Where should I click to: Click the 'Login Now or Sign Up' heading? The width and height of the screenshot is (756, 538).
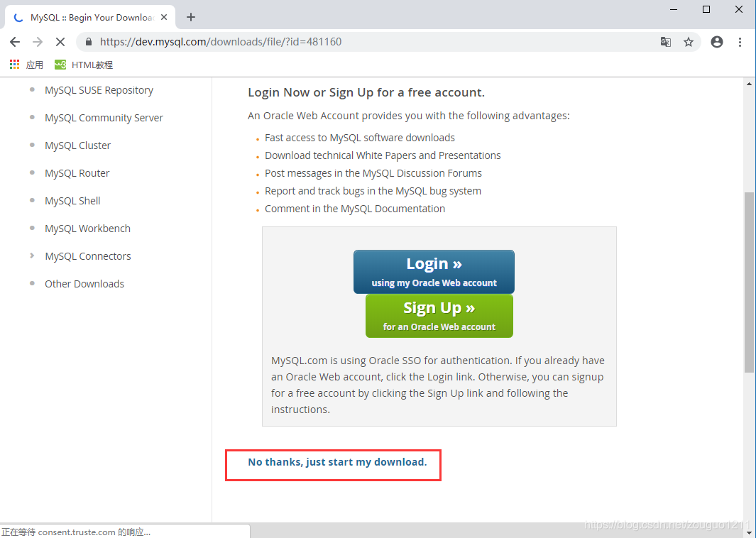[x=366, y=92]
